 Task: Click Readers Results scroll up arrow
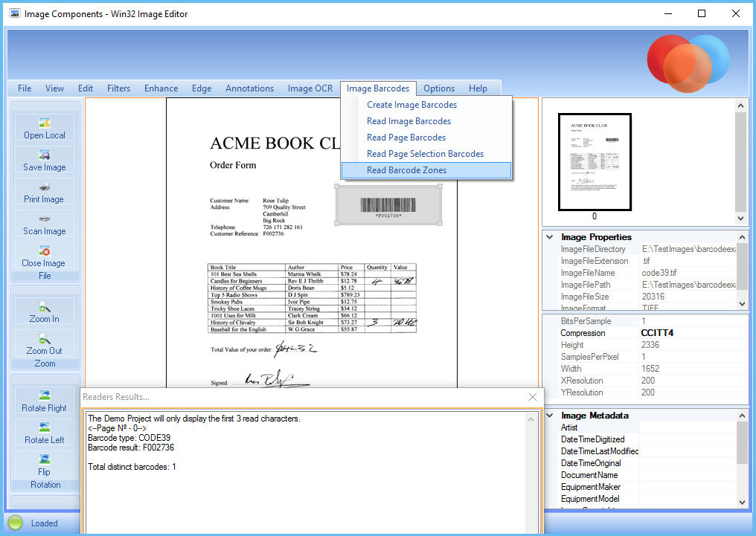(x=531, y=419)
